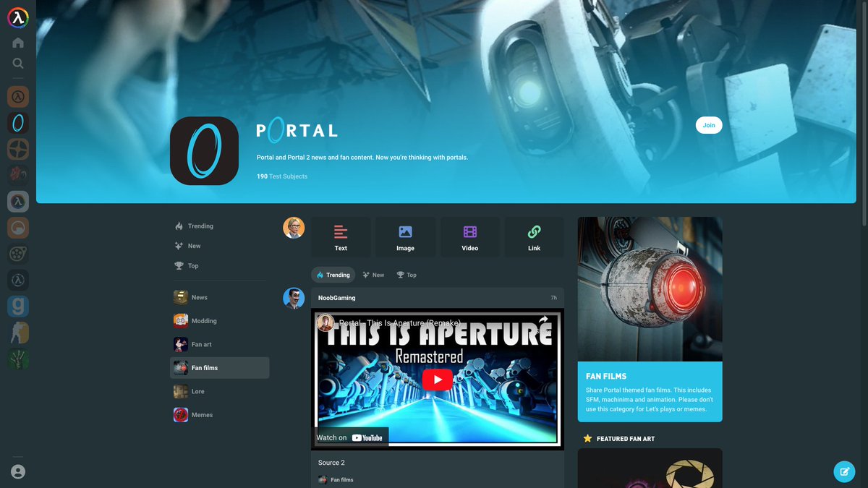868x488 pixels.
Task: Open the Black Mesa orange logo community
Action: point(18,228)
